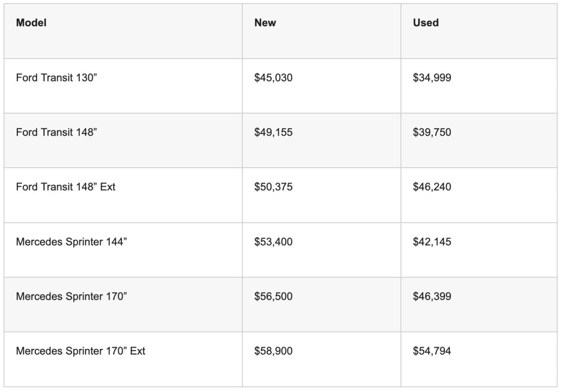Screen dimensions: 562x392
Task: Select the Mercedes Sprinter 170” Ext cell
Action: click(80, 351)
